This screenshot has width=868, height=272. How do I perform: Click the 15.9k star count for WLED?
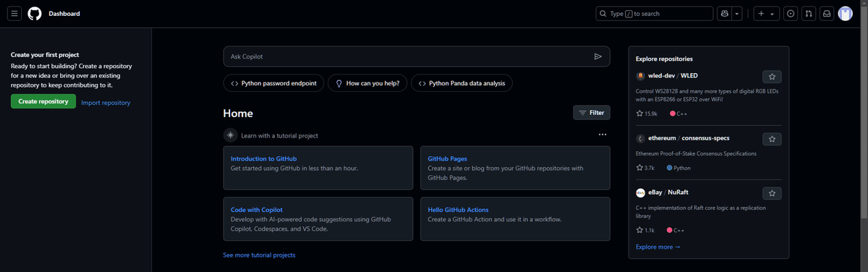tap(647, 114)
